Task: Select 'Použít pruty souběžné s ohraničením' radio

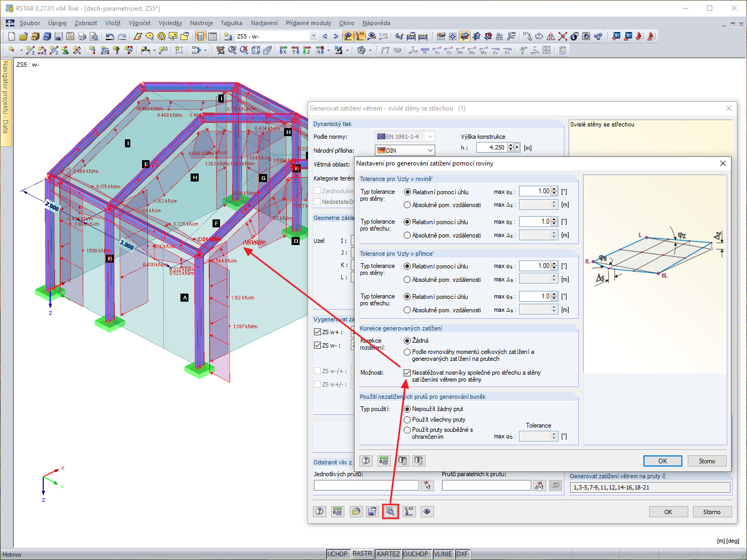Action: click(x=407, y=430)
